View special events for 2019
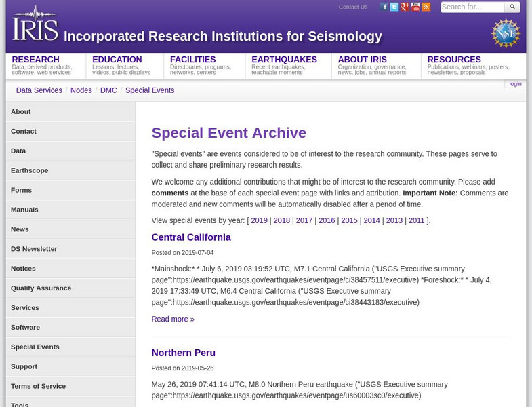532x407 pixels. point(259,220)
